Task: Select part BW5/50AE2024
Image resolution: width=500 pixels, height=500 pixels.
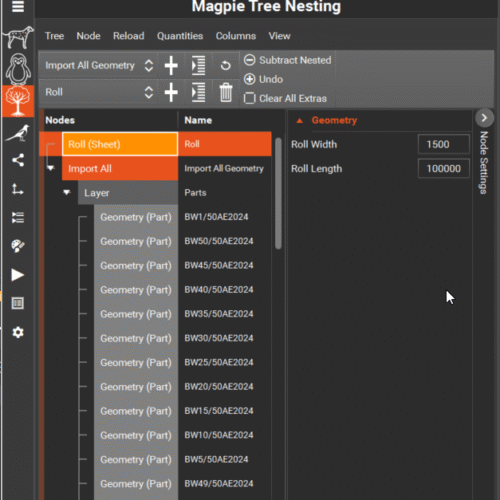Action: pyautogui.click(x=216, y=459)
